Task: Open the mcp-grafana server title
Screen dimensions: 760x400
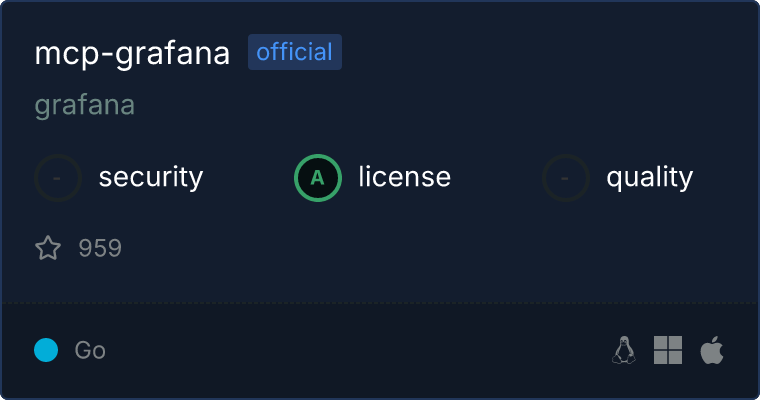Action: tap(132, 53)
